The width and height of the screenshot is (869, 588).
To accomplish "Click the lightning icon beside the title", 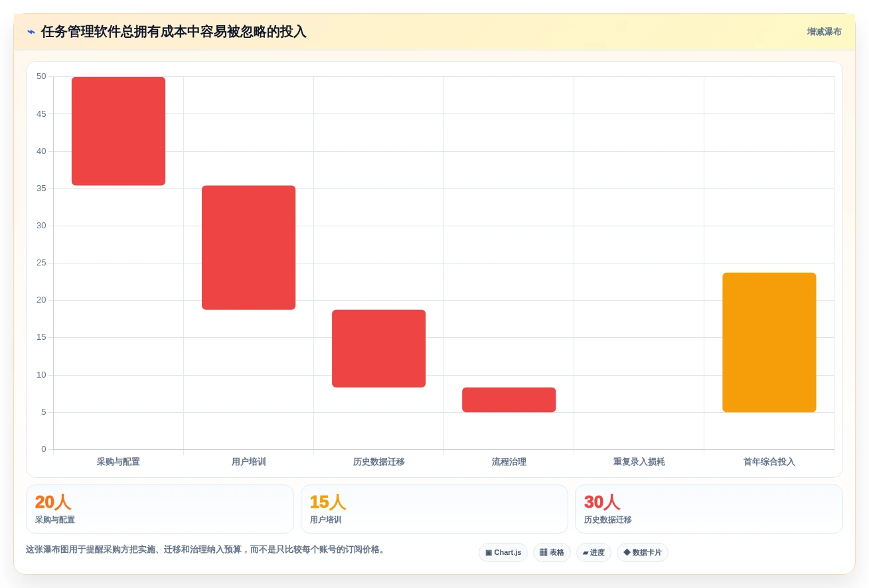I will [31, 32].
